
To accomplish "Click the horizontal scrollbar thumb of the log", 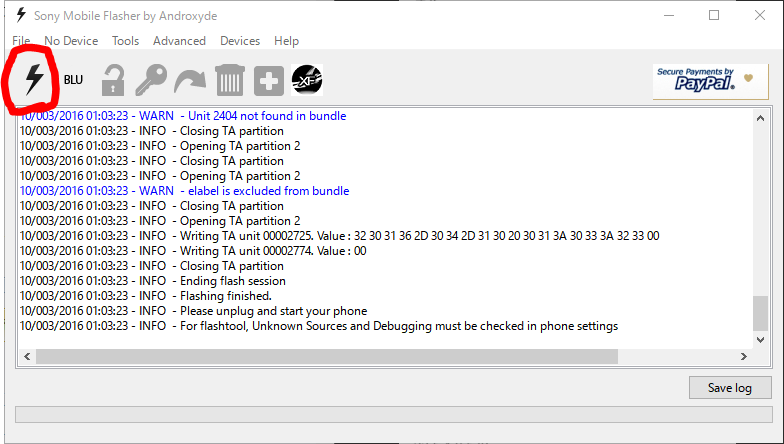I will 327,356.
